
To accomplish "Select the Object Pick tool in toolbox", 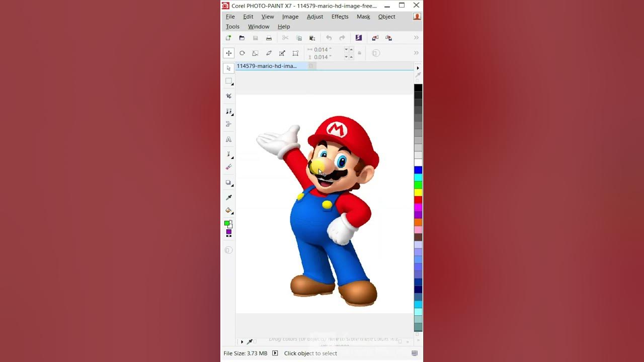I will coord(228,68).
